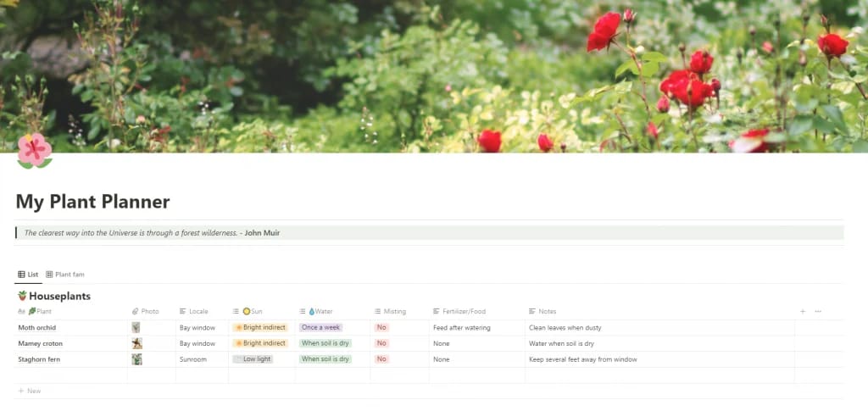Click the Low light sun tag
The image size is (868, 411).
pyautogui.click(x=253, y=359)
